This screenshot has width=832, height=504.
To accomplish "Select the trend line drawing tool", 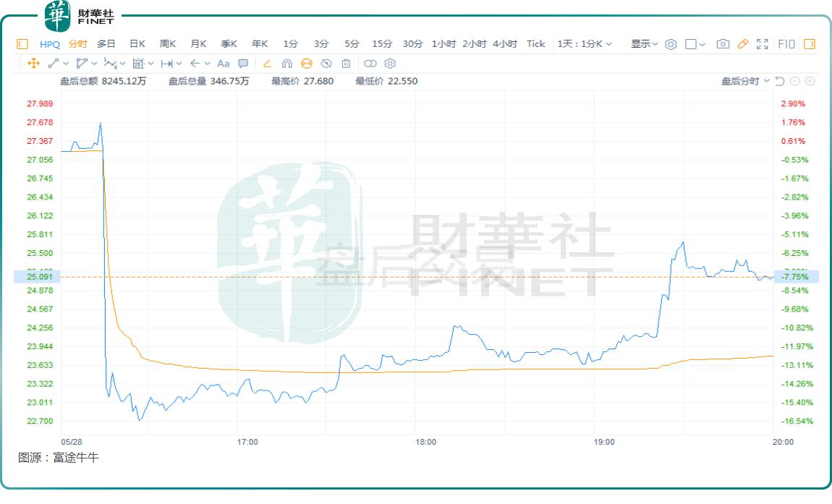I will tap(53, 64).
